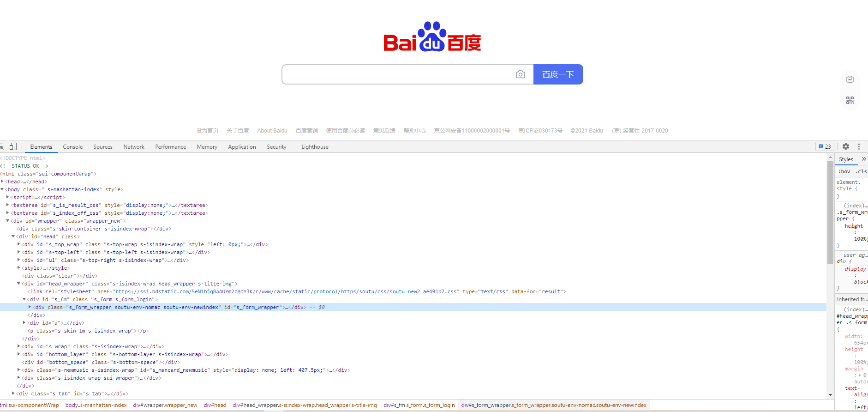Open the Sources tab
This screenshot has width=868, height=412.
coord(103,147)
